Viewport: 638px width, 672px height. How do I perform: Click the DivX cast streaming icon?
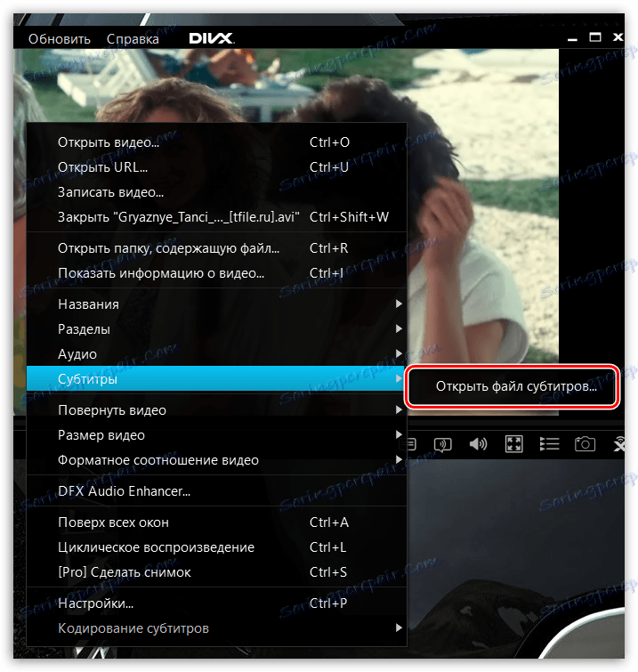(618, 444)
